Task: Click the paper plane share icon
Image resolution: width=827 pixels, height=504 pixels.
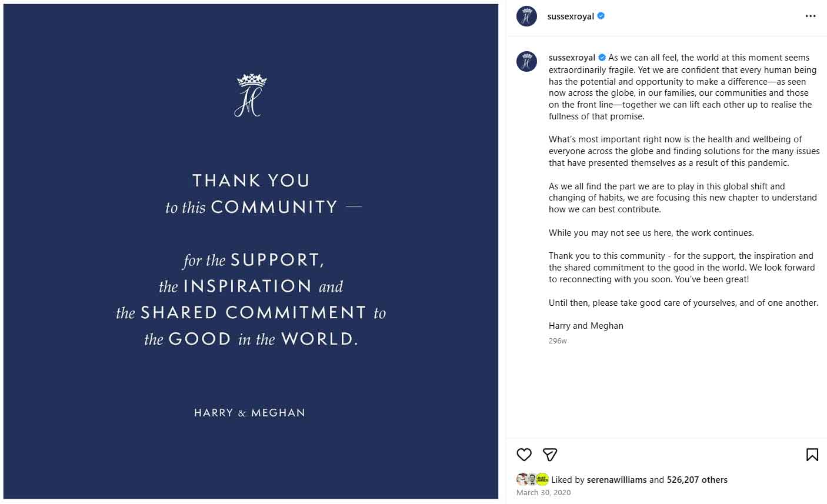Action: click(x=550, y=455)
